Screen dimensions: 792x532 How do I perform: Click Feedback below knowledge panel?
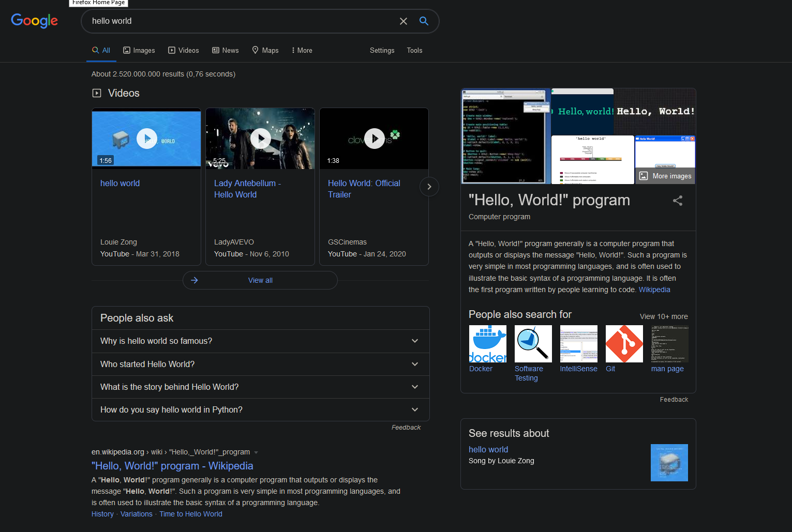[674, 400]
